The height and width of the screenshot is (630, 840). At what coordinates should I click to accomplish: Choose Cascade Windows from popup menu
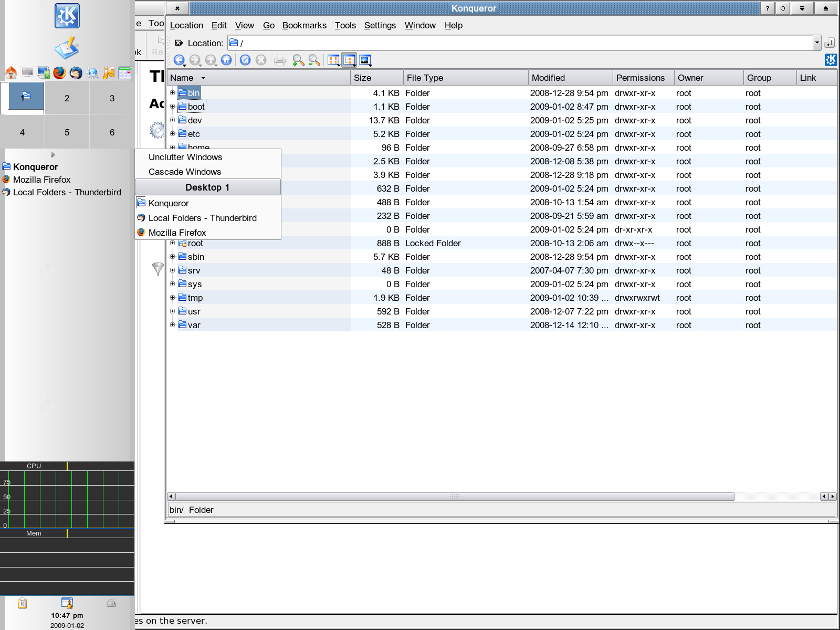[x=208, y=172]
